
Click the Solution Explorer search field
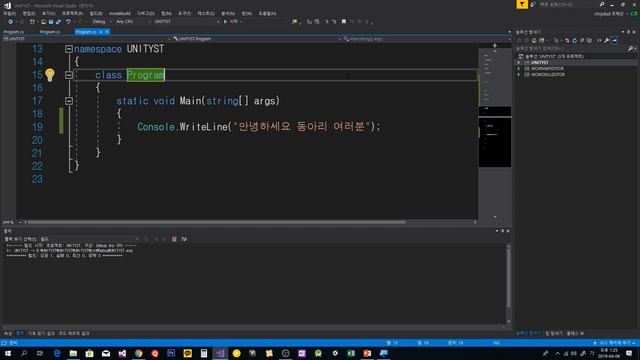[576, 49]
